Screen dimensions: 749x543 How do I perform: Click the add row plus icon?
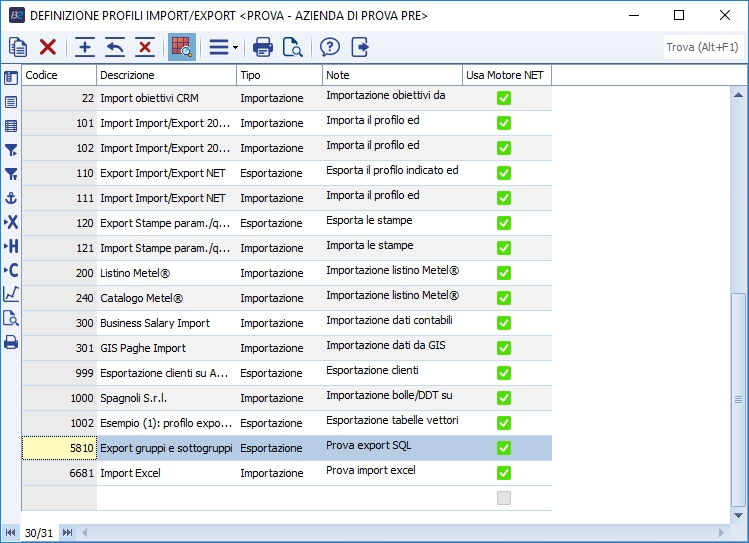85,47
